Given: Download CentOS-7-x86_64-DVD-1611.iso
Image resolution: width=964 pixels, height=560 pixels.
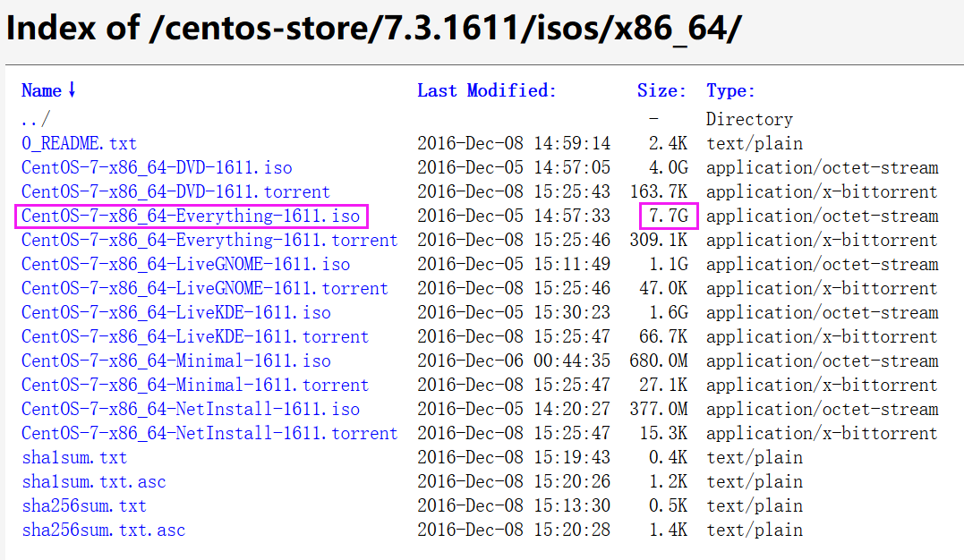Looking at the screenshot, I should click(157, 167).
